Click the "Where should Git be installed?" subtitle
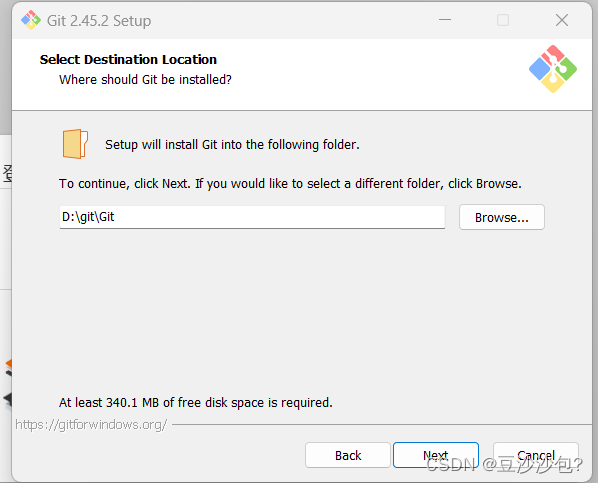 point(145,79)
